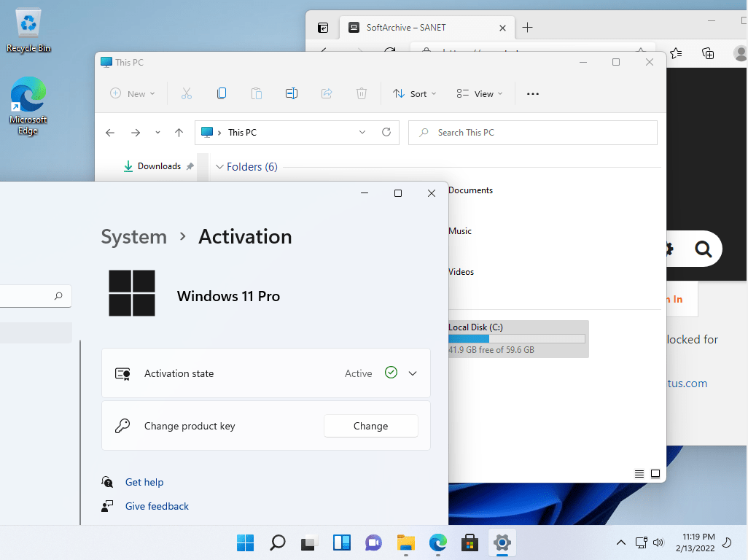
Task: Open the View dropdown in File Explorer
Action: pos(480,93)
